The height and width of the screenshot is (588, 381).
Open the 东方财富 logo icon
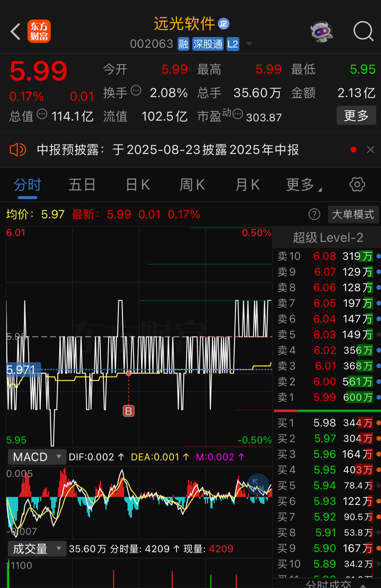[x=39, y=31]
